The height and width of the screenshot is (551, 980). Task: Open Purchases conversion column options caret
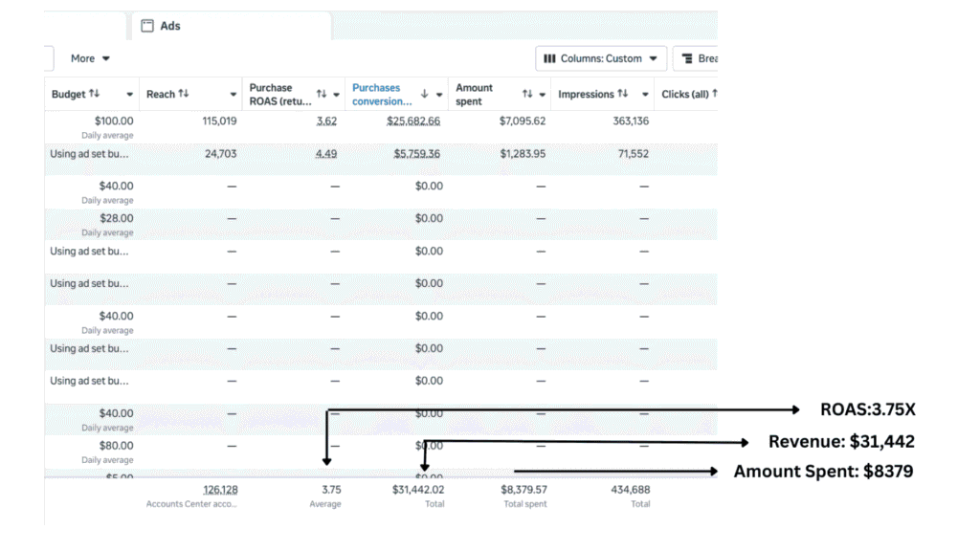(439, 95)
